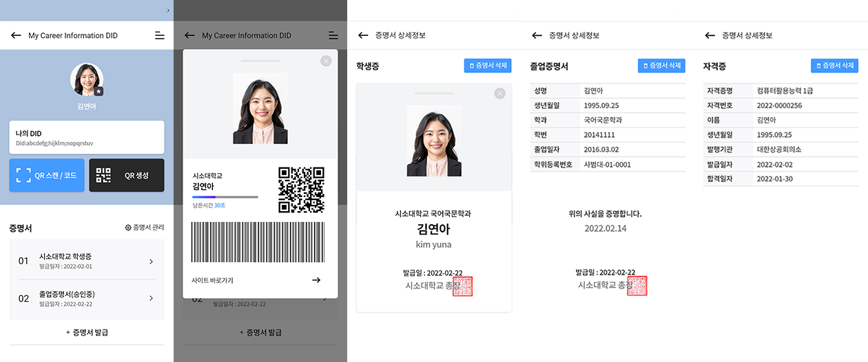Tap barcode in popup card
Screen dimensions: 868x362
pyautogui.click(x=258, y=242)
